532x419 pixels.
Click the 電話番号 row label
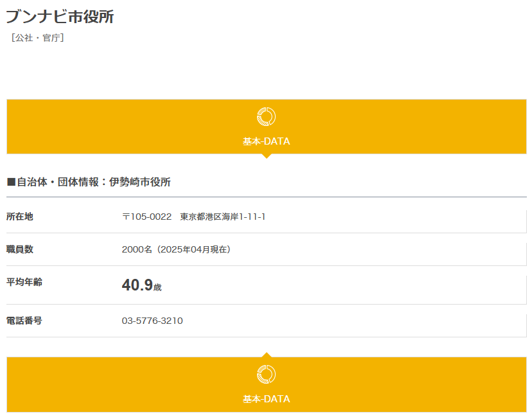(x=24, y=321)
